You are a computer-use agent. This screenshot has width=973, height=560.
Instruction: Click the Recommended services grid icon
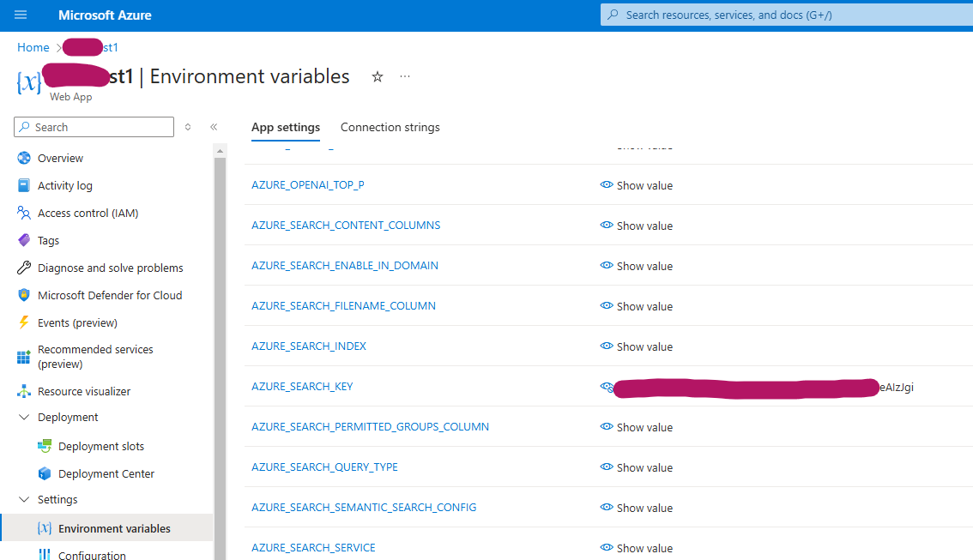pyautogui.click(x=23, y=357)
